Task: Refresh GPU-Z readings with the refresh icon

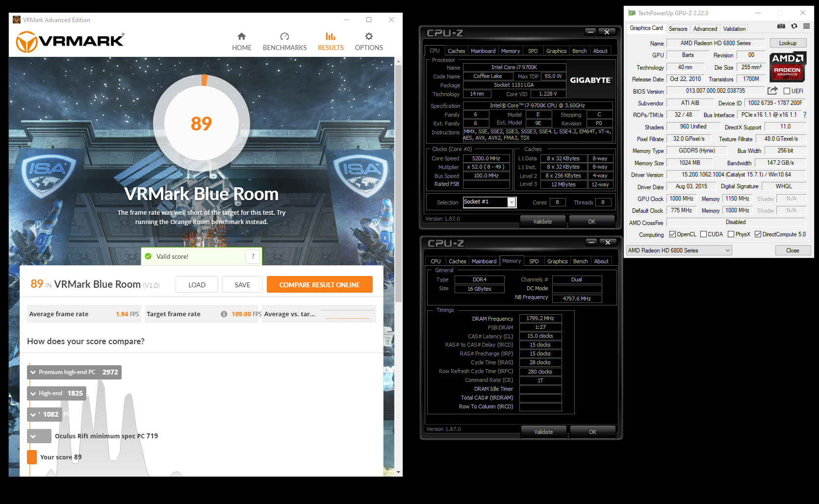Action: point(794,26)
